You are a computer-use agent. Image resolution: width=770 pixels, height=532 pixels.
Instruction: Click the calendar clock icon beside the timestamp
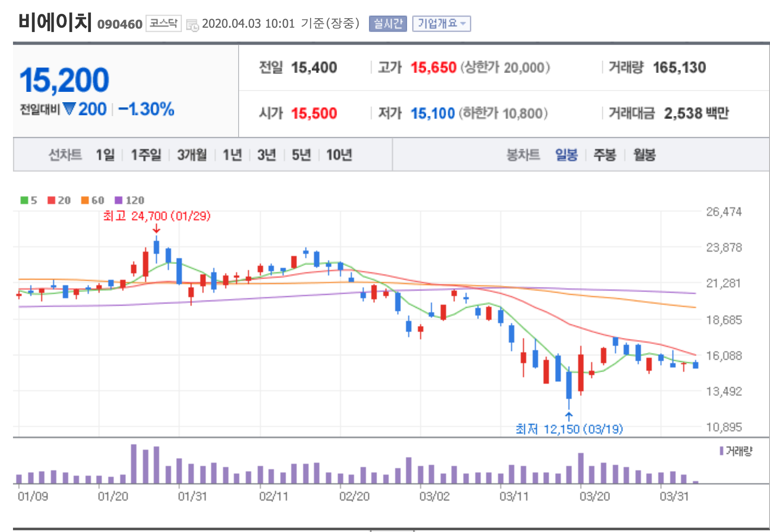pyautogui.click(x=192, y=25)
